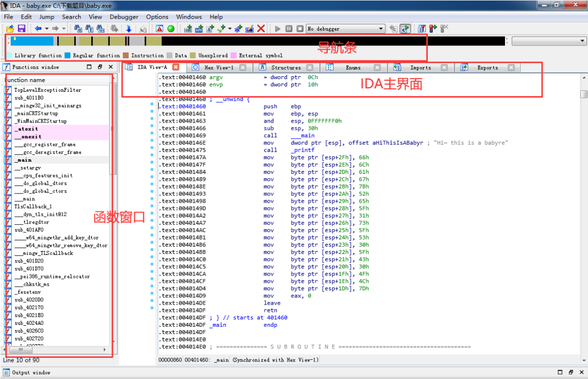Start process with the play button
Image resolution: width=588 pixels, height=379 pixels.
(278, 29)
